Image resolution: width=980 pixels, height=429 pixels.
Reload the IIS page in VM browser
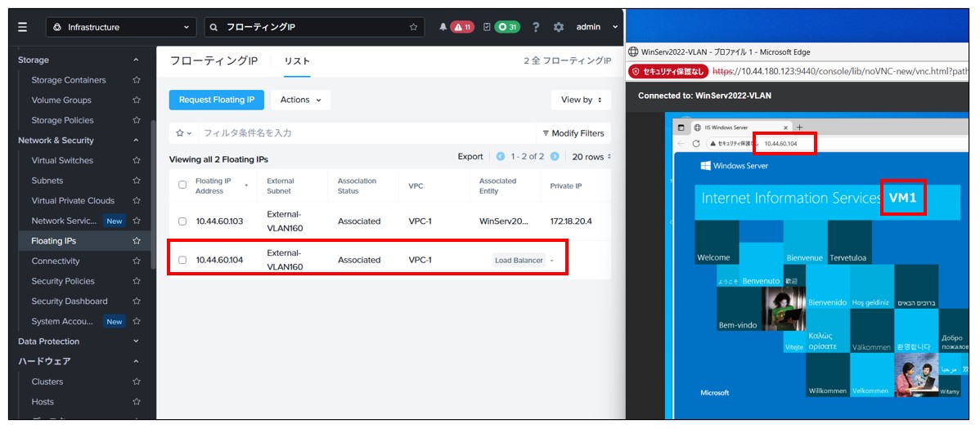[x=696, y=144]
